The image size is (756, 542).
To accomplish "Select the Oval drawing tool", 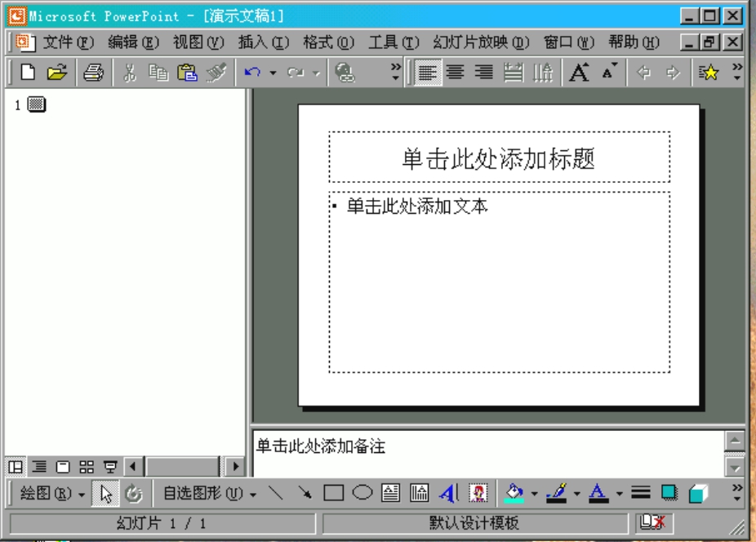I will click(362, 493).
